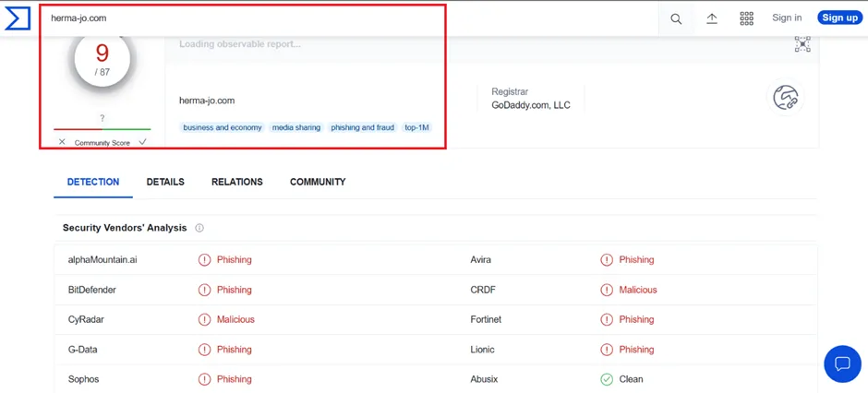This screenshot has height=393, width=868.
Task: Open the upload file icon
Action: [x=712, y=18]
